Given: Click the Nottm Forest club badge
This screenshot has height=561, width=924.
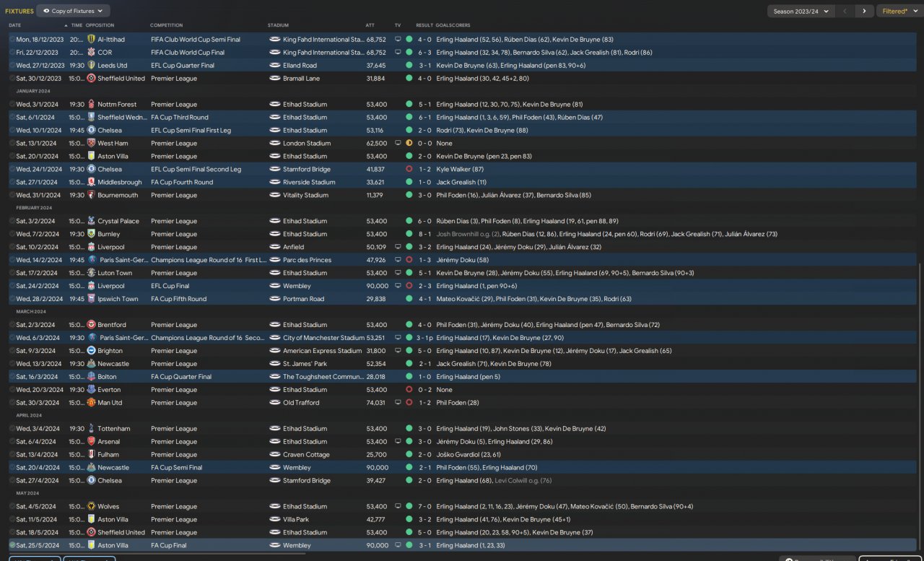Looking at the screenshot, I should click(x=92, y=105).
